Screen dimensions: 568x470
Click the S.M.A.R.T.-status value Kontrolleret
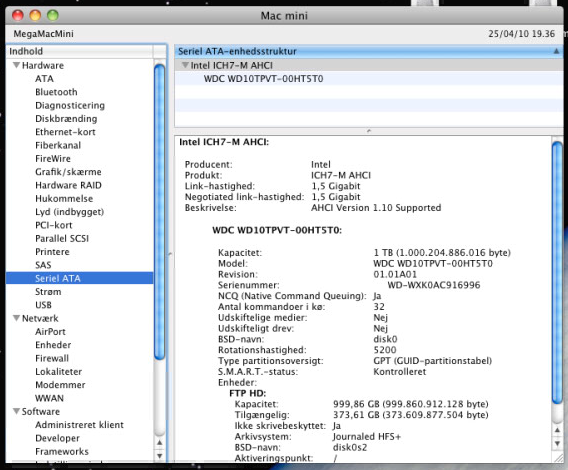pyautogui.click(x=400, y=372)
